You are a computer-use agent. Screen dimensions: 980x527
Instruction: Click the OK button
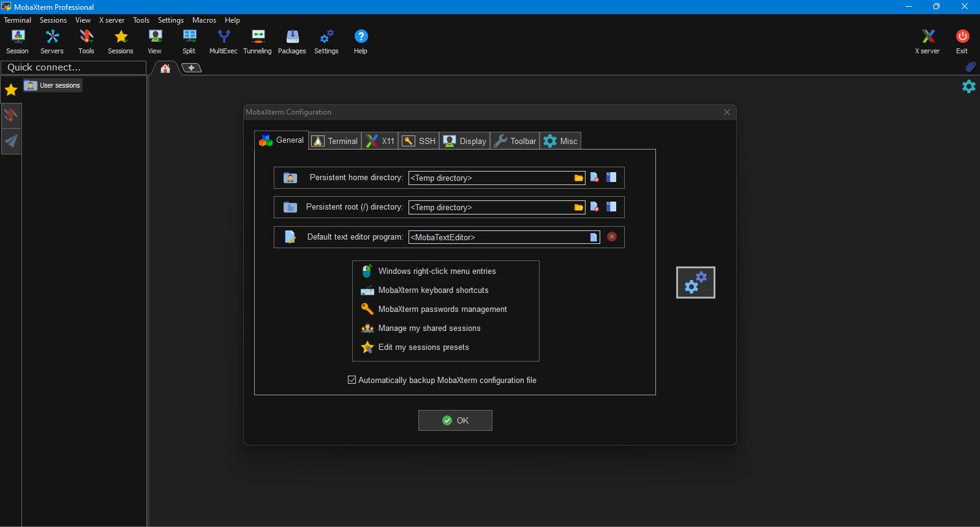pos(455,420)
